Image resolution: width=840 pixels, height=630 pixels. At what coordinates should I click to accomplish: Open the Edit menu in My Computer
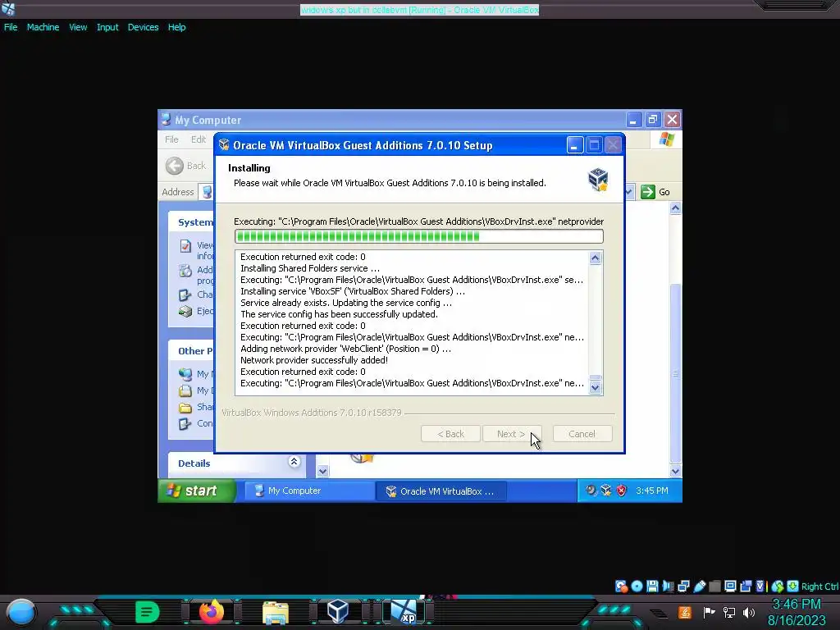tap(199, 139)
